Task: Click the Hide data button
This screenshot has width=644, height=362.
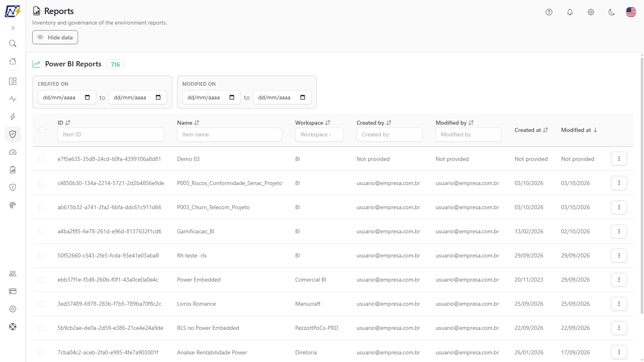Action: pyautogui.click(x=55, y=37)
